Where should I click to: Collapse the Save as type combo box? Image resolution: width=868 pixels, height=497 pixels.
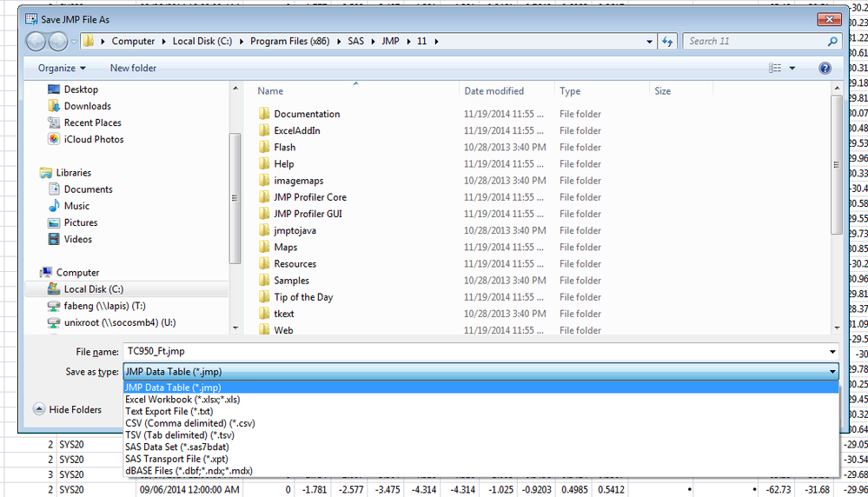832,372
